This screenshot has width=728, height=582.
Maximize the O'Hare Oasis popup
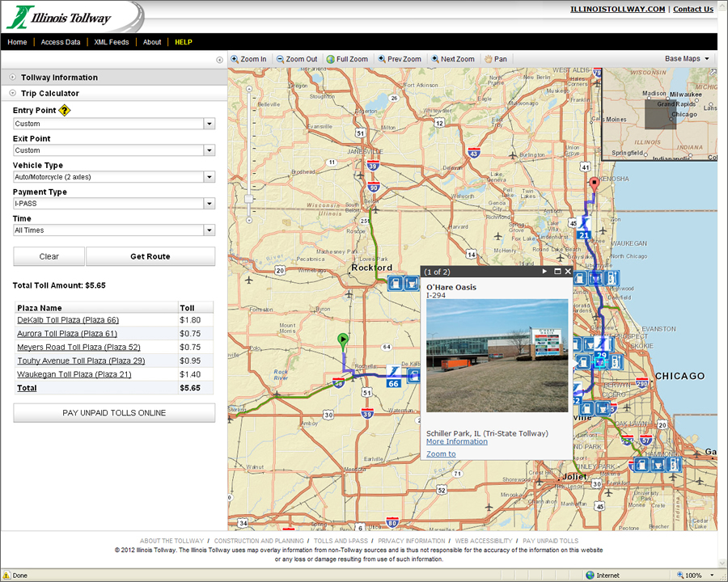pyautogui.click(x=557, y=272)
